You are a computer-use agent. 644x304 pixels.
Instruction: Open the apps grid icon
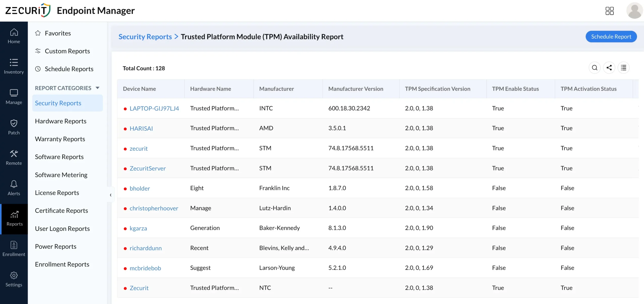[x=610, y=11]
